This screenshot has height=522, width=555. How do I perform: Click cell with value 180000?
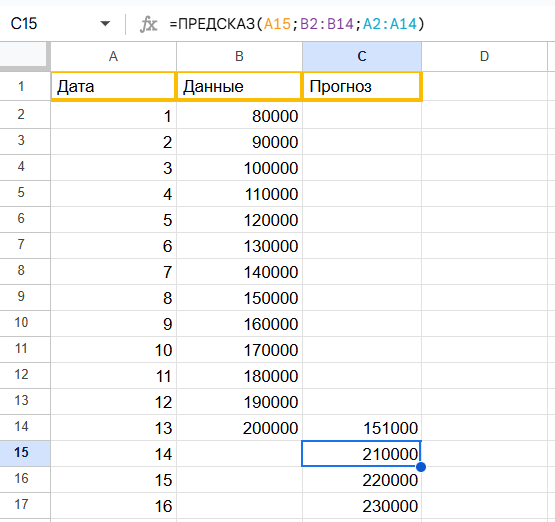pyautogui.click(x=239, y=375)
